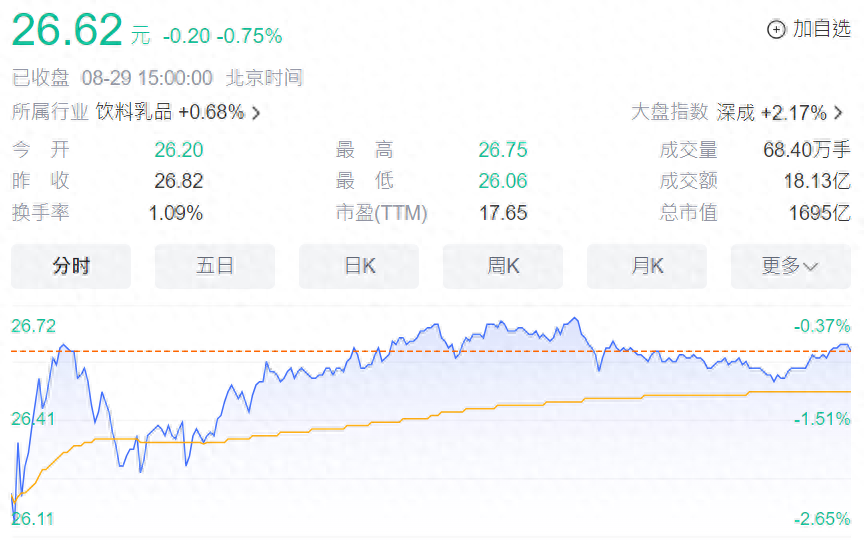Expand the 饮料乳品 industry chevron
The image size is (865, 545).
click(x=256, y=113)
